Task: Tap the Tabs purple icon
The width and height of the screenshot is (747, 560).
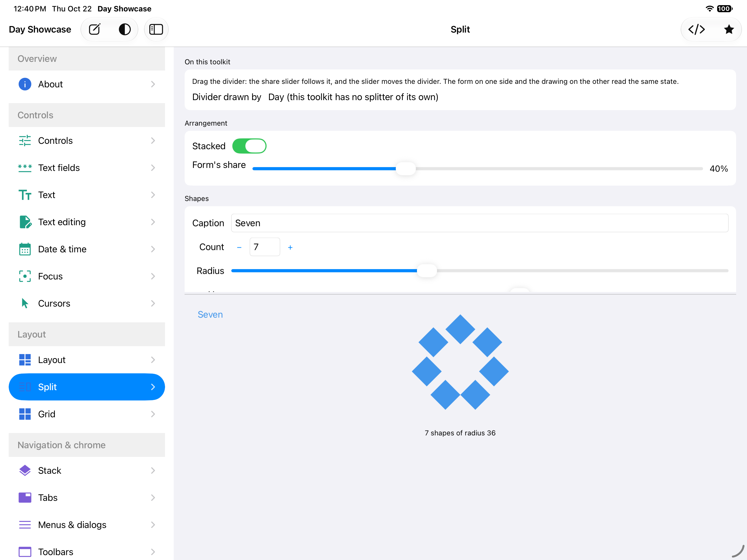Action: point(25,498)
